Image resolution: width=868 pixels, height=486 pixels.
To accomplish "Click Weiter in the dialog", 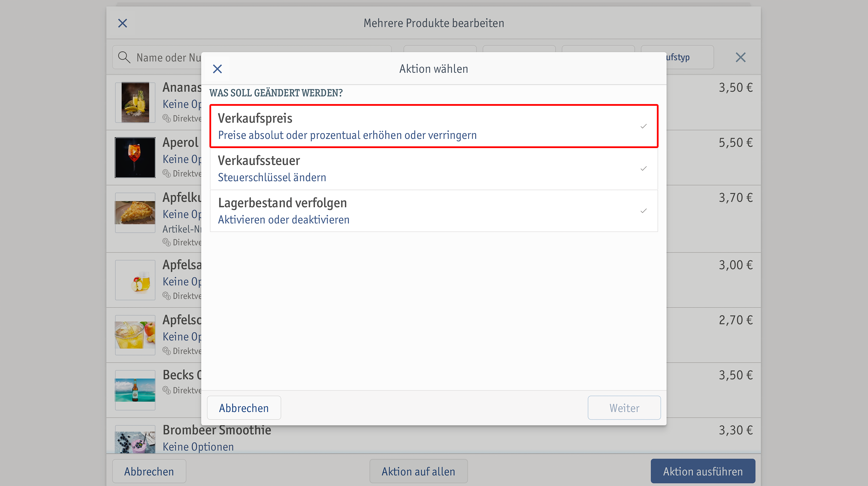I will (x=624, y=408).
